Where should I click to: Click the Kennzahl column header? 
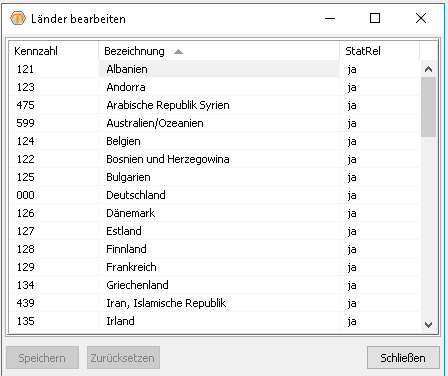53,51
